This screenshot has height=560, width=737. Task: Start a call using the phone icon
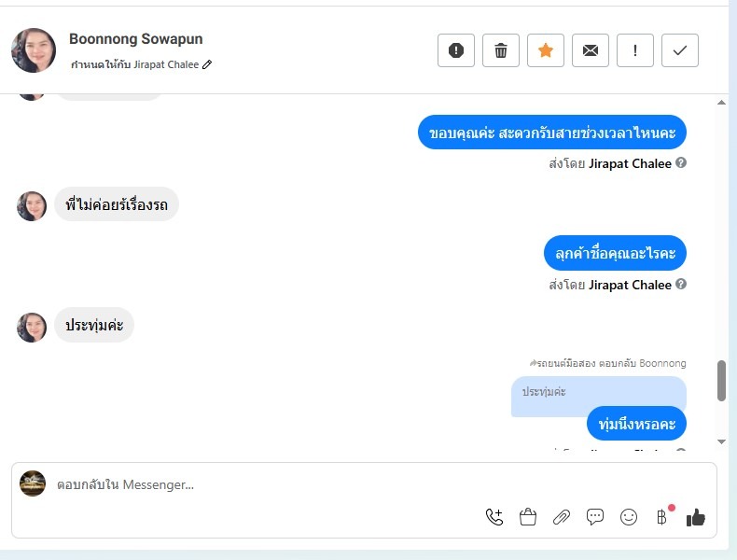(x=494, y=517)
